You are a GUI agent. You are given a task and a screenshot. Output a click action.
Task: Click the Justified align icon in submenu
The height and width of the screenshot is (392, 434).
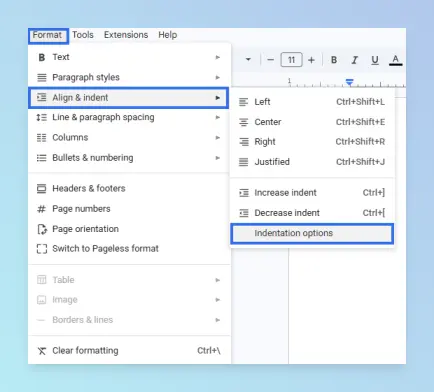(244, 162)
